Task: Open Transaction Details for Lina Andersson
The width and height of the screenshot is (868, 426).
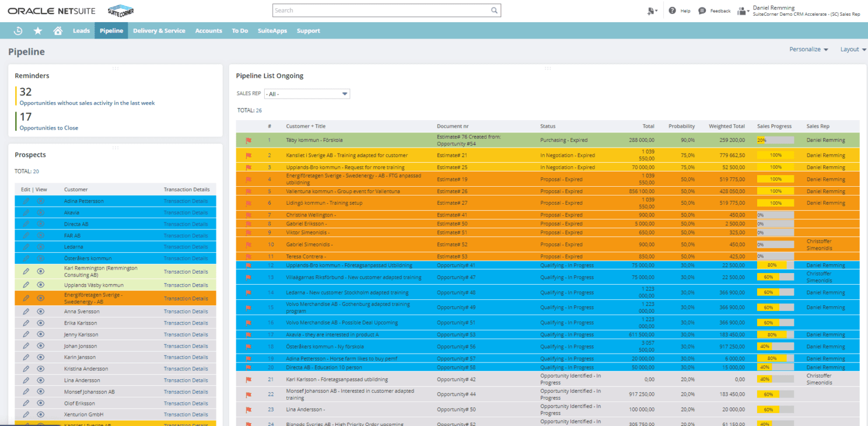Action: coord(185,380)
